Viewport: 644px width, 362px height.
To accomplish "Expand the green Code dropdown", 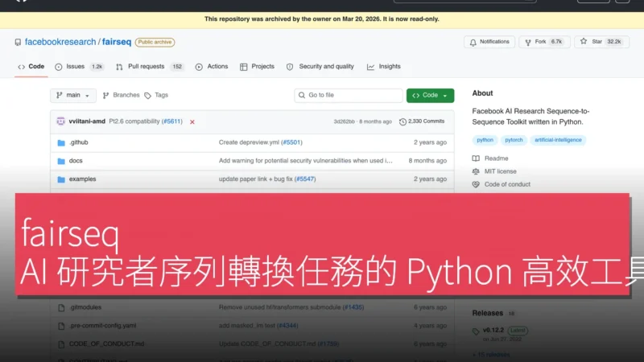I will [430, 95].
